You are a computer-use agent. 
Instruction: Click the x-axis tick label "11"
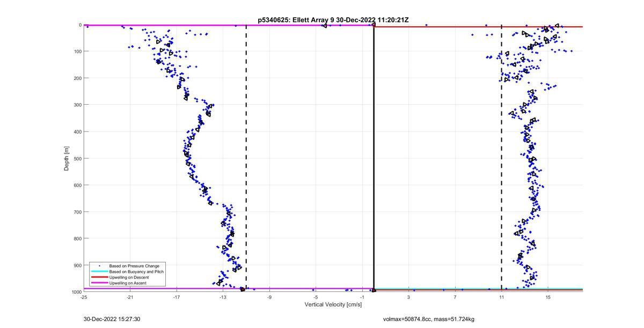(x=501, y=297)
